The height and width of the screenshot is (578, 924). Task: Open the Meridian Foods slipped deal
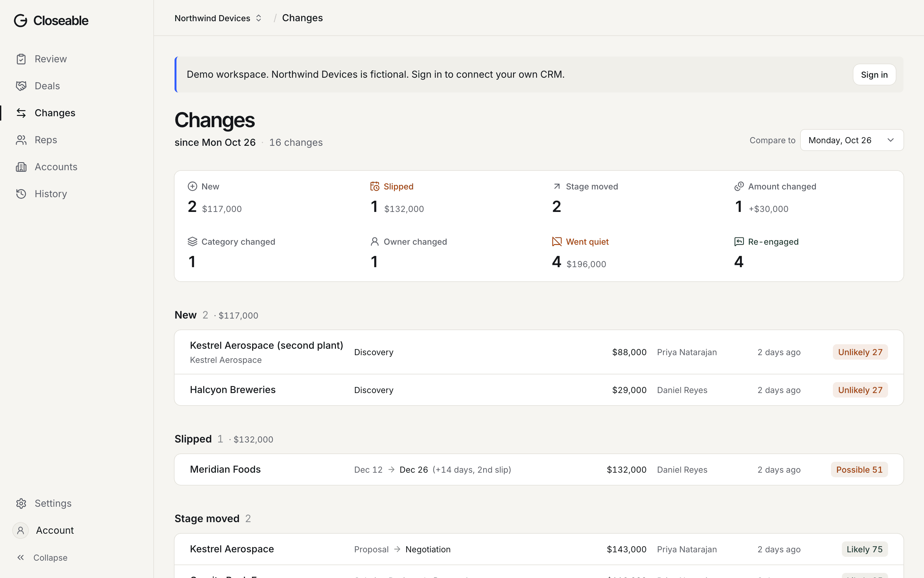click(539, 469)
